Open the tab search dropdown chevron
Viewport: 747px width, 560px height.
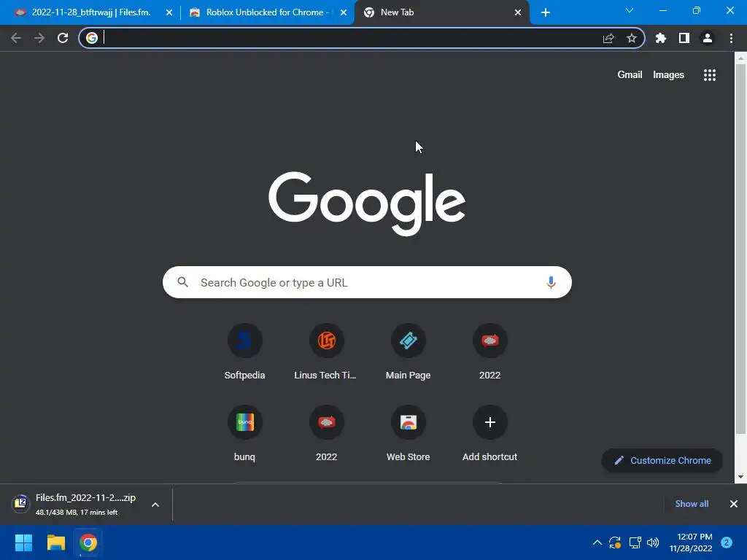pos(630,10)
